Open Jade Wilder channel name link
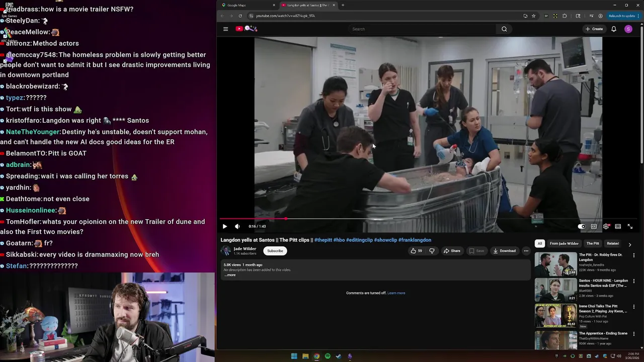 245,249
